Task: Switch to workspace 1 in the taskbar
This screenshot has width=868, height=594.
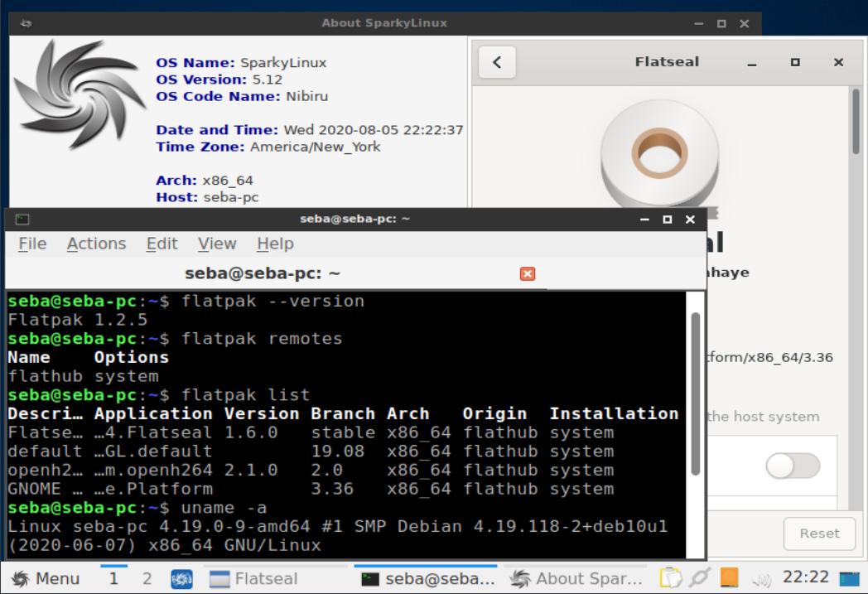Action: pyautogui.click(x=113, y=578)
